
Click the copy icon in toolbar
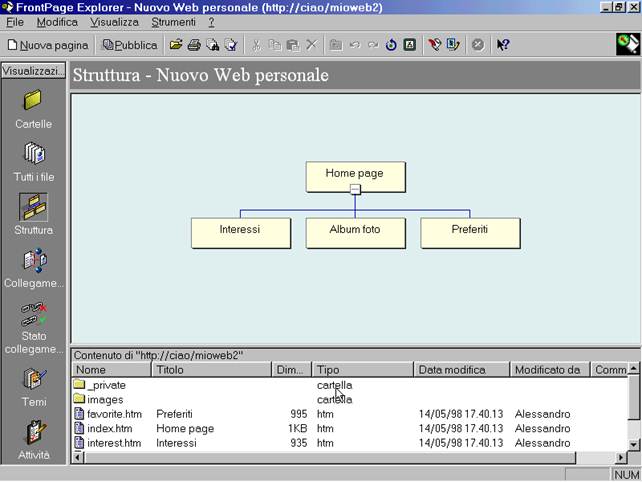(x=274, y=45)
